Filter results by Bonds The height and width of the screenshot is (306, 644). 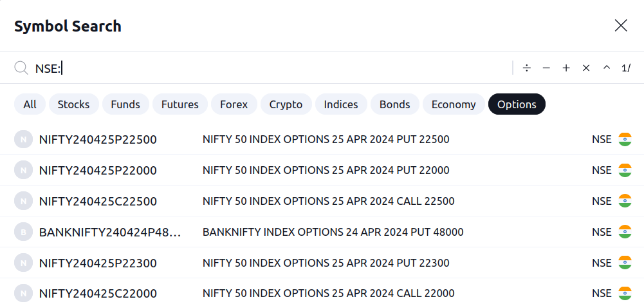pos(394,104)
